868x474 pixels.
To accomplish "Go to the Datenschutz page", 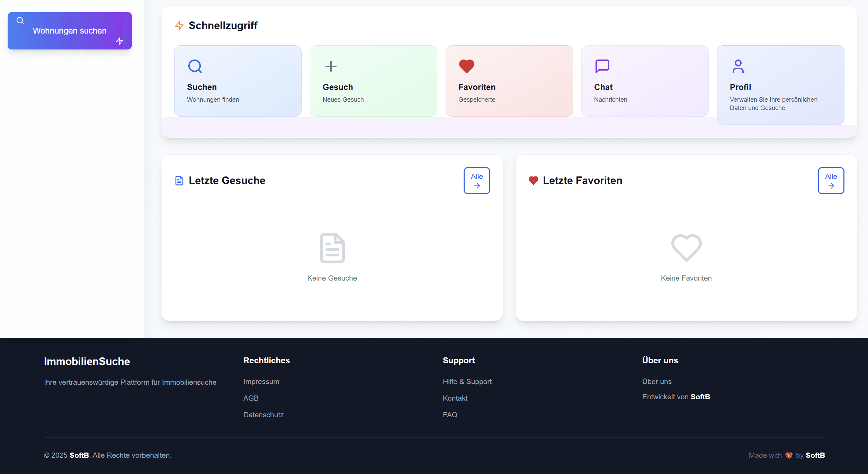I will 263,415.
